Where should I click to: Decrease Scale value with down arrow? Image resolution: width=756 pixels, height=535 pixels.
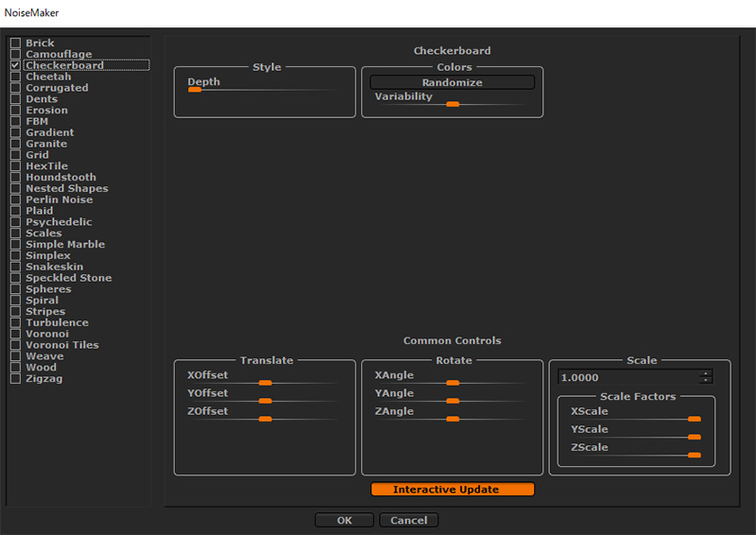[x=704, y=381]
